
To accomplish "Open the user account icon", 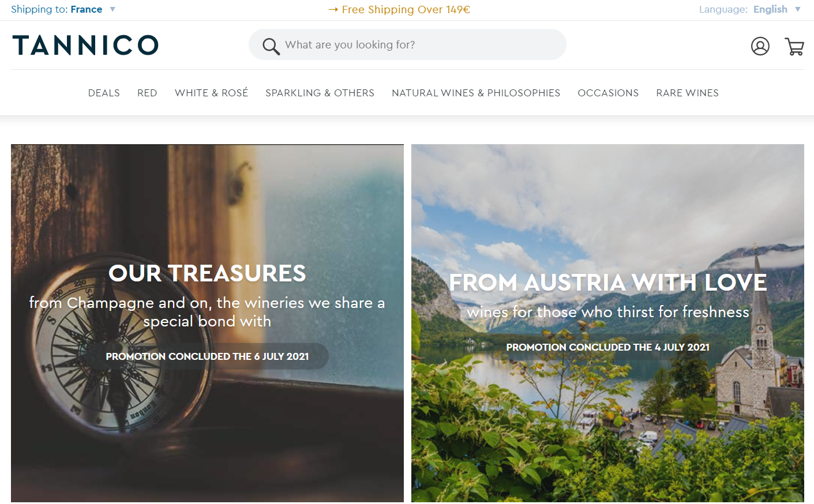I will 760,46.
